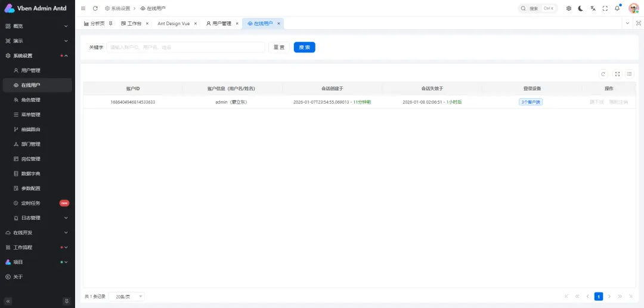Image resolution: width=644 pixels, height=308 pixels.
Task: Click the 在线用户 breadcrumb
Action: point(153,8)
